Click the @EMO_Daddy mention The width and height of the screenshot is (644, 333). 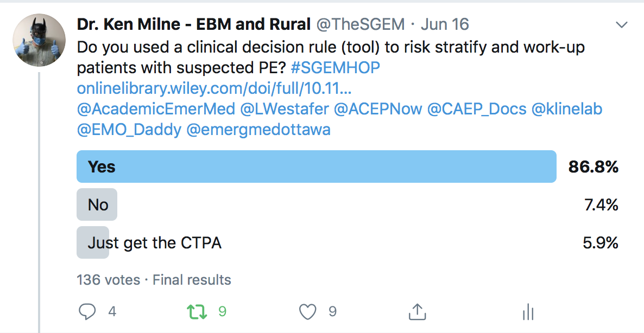point(129,130)
